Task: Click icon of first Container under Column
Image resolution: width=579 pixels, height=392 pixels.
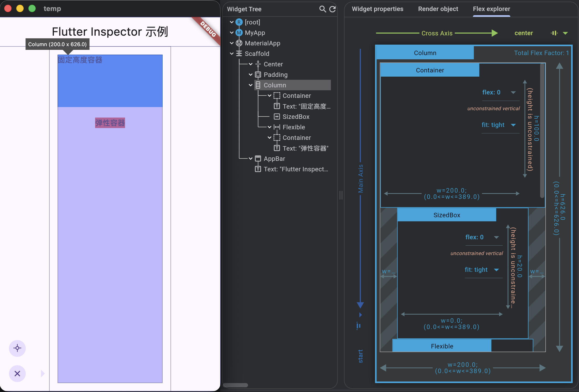Action: pos(277,96)
